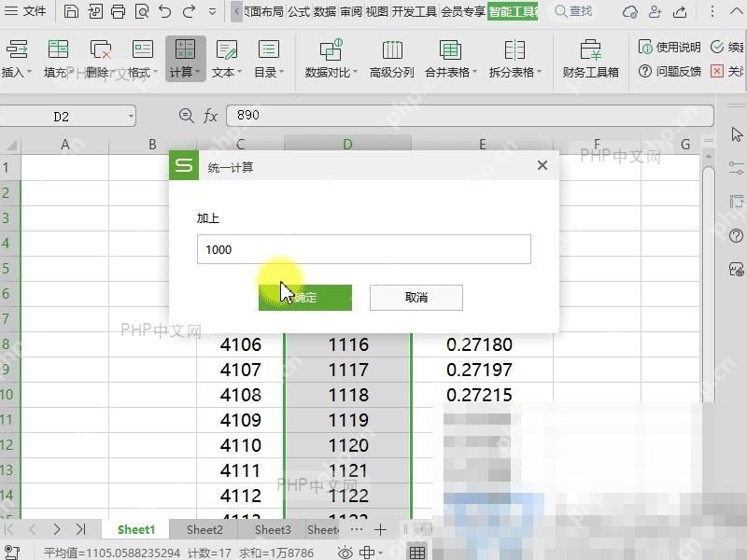Click the cloud sync icon in the title bar
The image size is (747, 560).
pos(630,11)
